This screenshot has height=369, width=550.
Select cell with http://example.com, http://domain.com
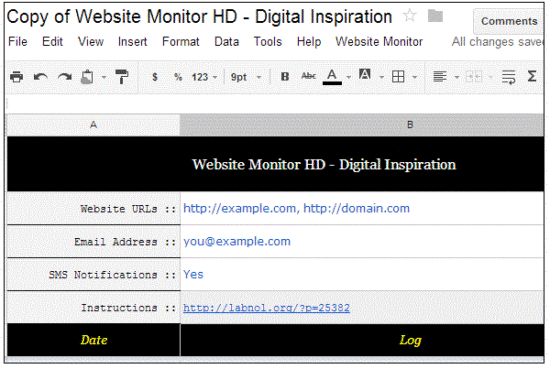click(362, 209)
